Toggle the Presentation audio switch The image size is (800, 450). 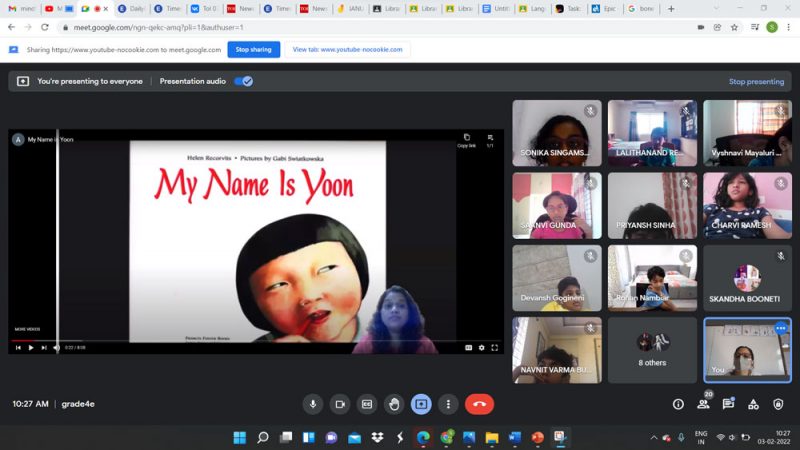[x=243, y=81]
